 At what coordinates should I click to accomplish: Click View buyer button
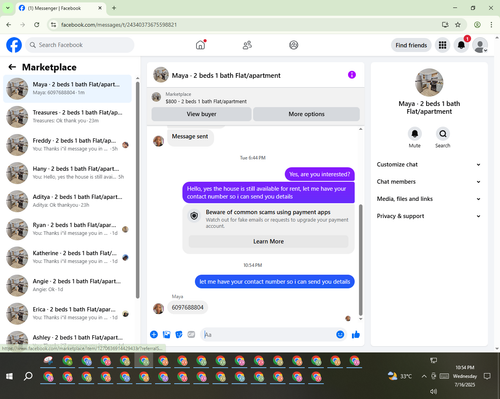point(201,114)
